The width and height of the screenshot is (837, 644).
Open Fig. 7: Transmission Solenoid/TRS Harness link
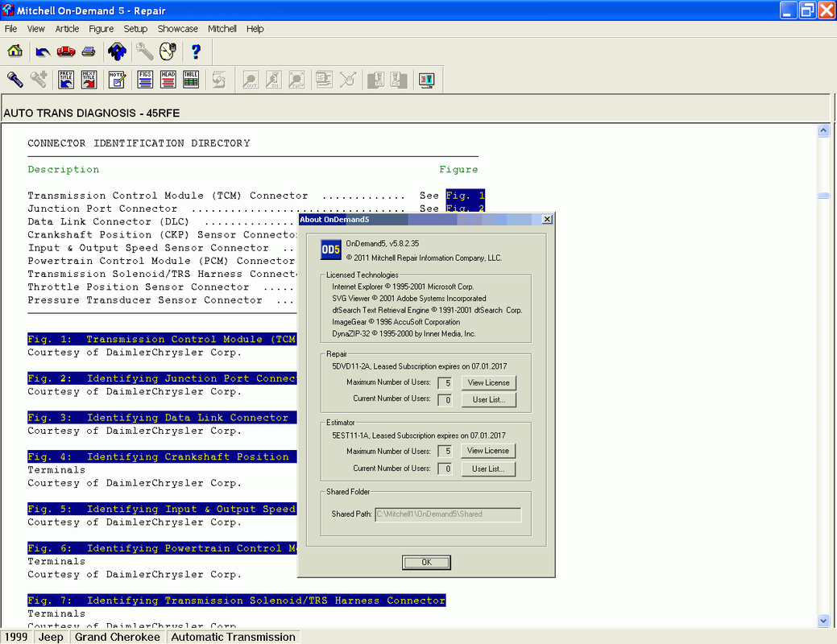(x=237, y=601)
